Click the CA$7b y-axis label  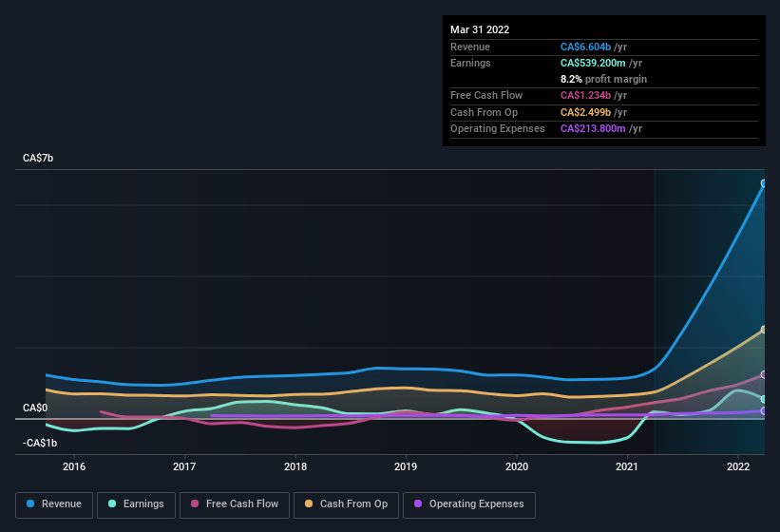click(x=38, y=158)
